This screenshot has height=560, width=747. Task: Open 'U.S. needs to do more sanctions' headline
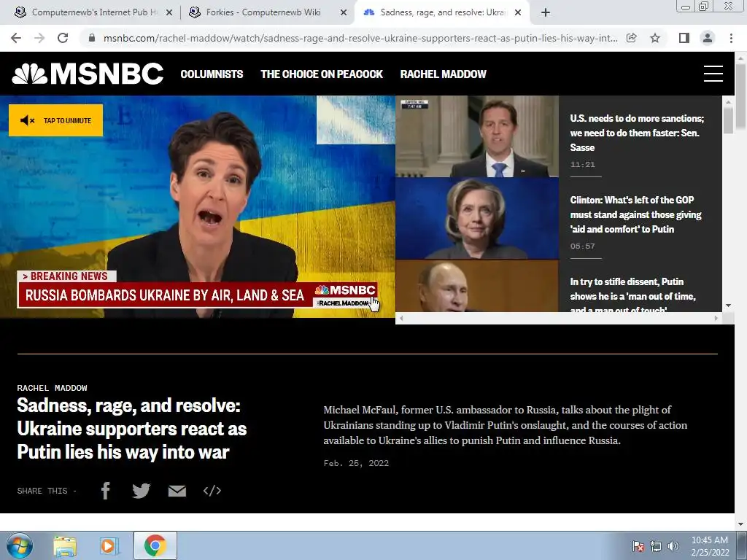pos(637,133)
